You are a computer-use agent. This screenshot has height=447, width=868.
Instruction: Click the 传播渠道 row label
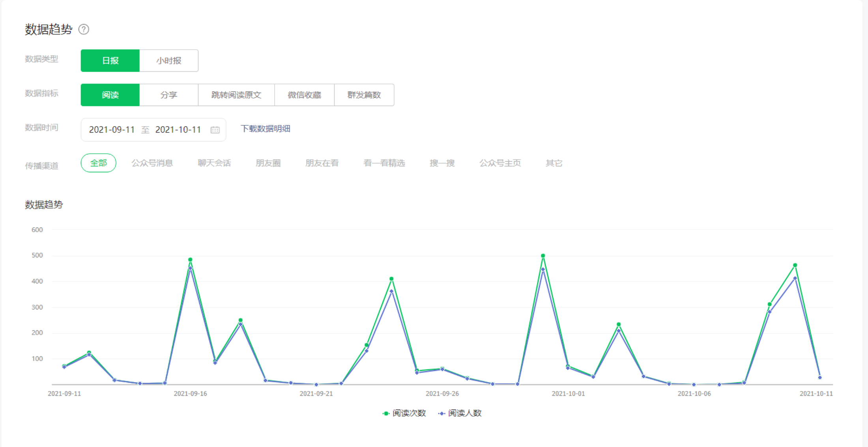pos(41,166)
